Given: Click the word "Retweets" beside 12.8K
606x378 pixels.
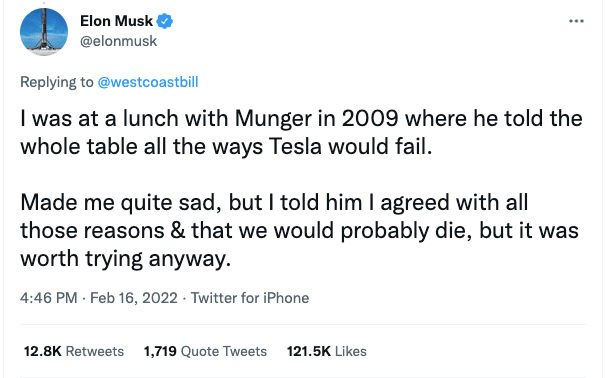Looking at the screenshot, I should click(x=95, y=351).
